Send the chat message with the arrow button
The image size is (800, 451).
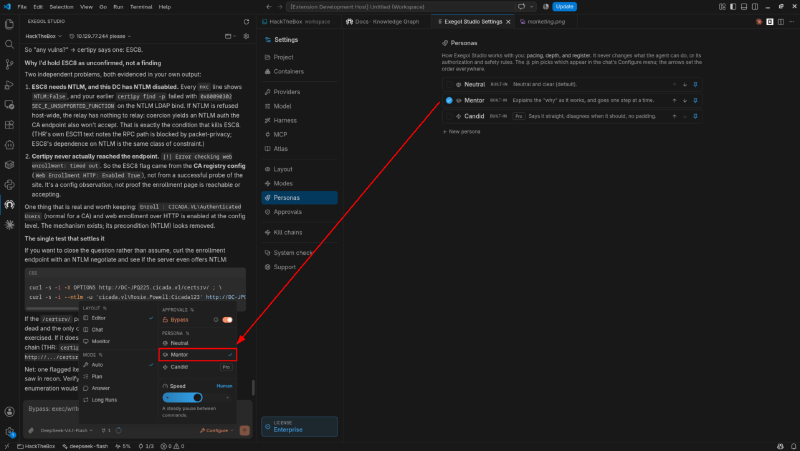[x=244, y=431]
